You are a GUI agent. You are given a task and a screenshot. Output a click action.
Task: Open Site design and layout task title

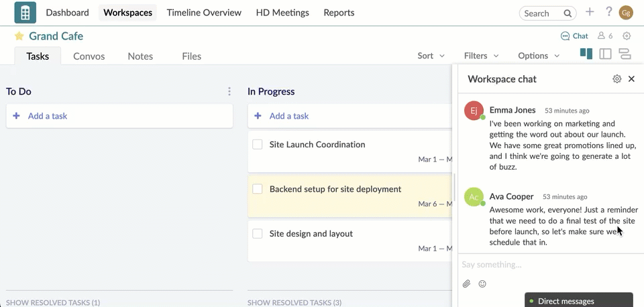(311, 233)
